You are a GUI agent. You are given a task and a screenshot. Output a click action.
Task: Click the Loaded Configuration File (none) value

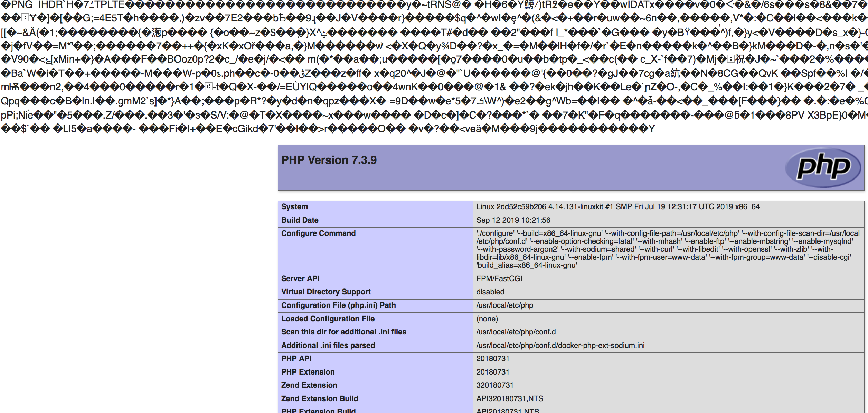(487, 319)
